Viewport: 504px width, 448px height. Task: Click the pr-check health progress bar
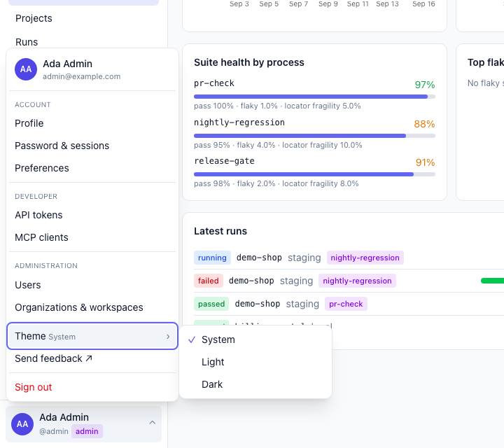(x=314, y=97)
